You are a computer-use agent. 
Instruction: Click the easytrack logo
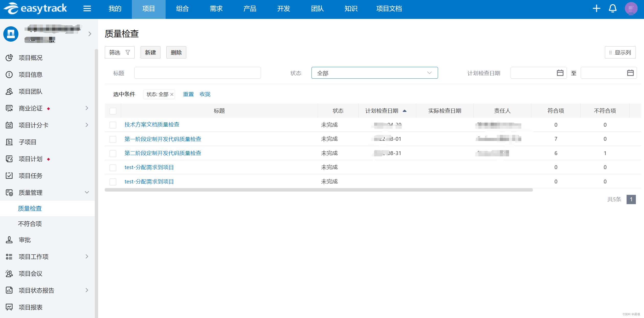pyautogui.click(x=35, y=8)
